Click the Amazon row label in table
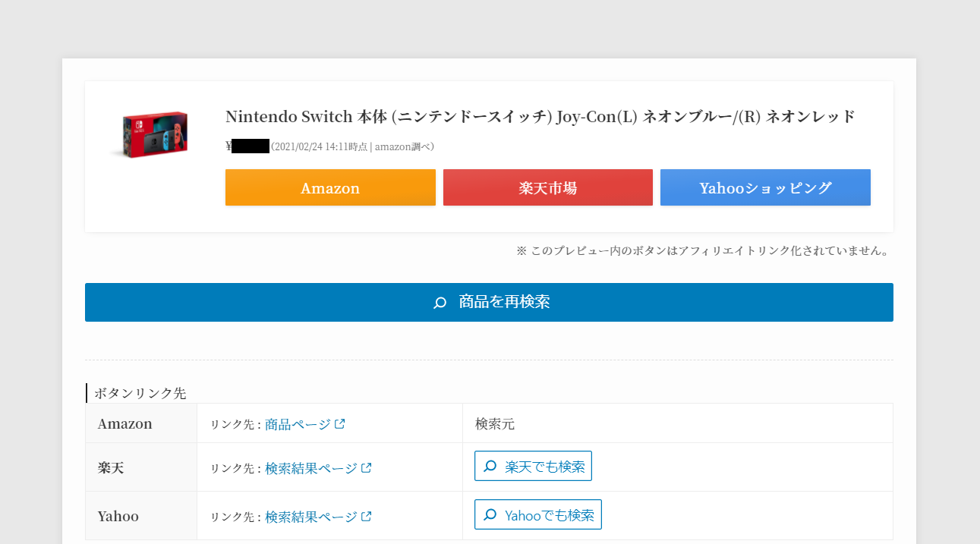 (x=125, y=423)
